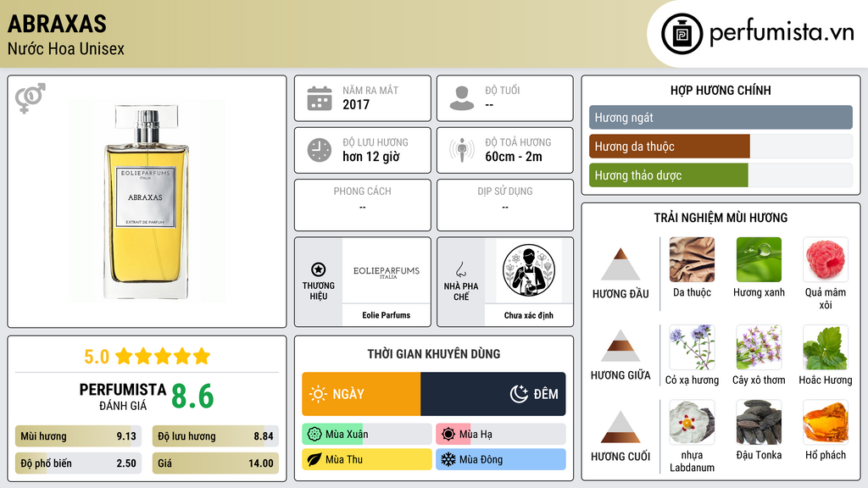This screenshot has width=868, height=488.
Task: Click the perfumista.vn site name
Action: 782,32
